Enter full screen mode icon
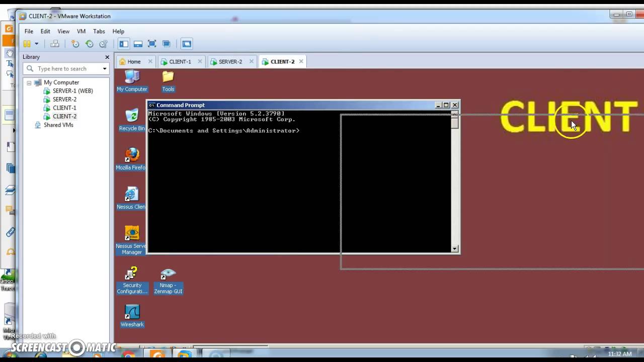644x362 pixels. [x=152, y=44]
